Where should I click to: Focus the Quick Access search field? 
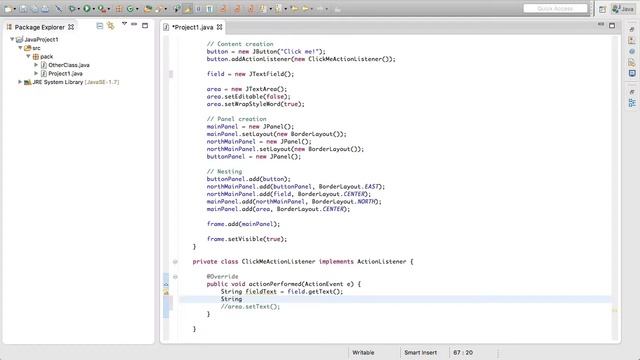tap(555, 9)
